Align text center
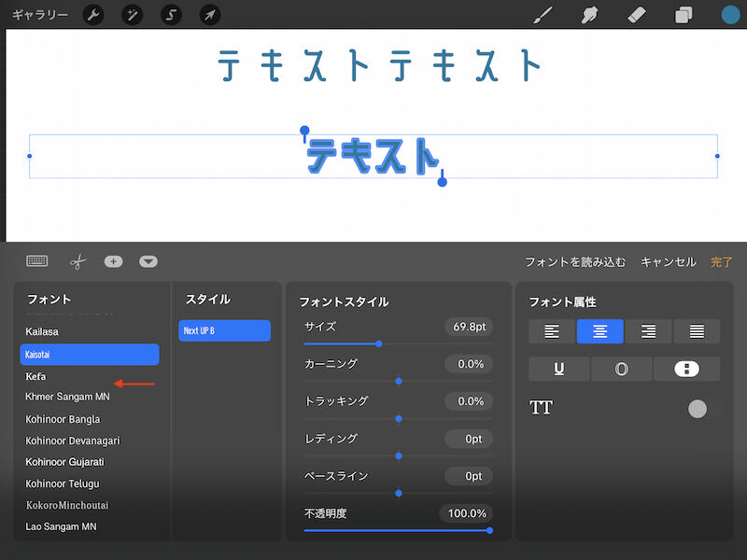The width and height of the screenshot is (747, 560). pos(599,331)
